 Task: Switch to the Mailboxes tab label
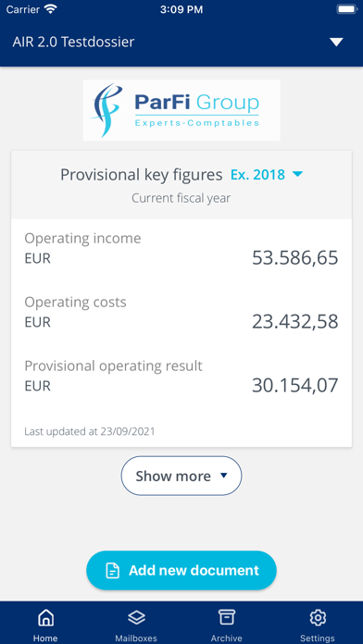(136, 638)
